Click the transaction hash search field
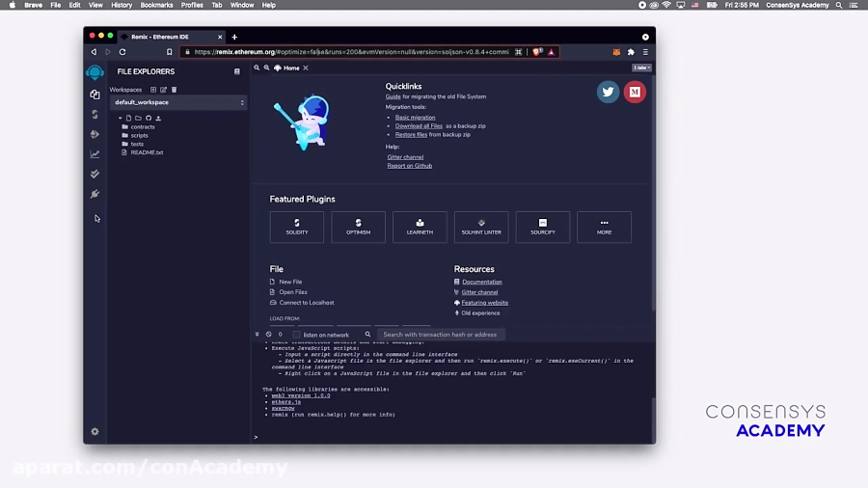868x488 pixels. tap(440, 335)
